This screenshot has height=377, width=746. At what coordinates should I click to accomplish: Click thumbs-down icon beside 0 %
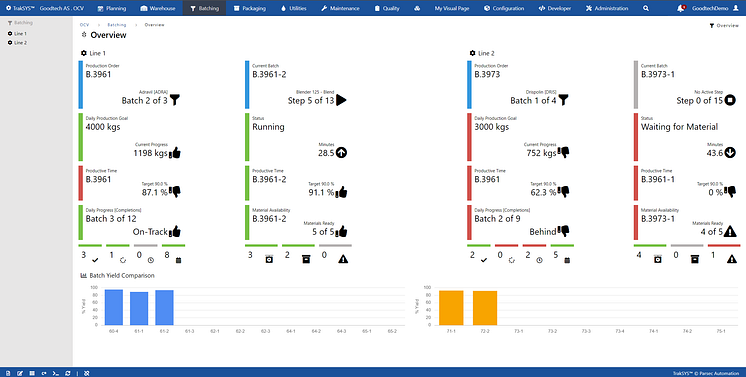(730, 192)
